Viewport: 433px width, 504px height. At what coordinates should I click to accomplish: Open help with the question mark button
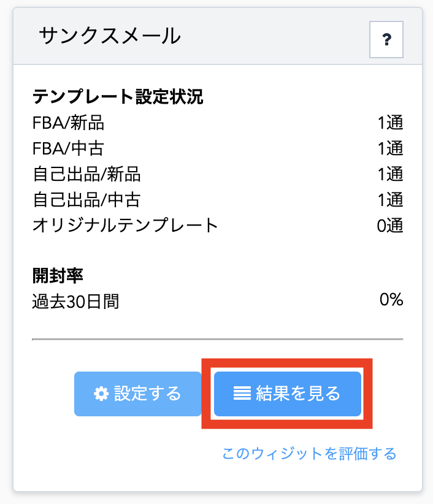386,39
